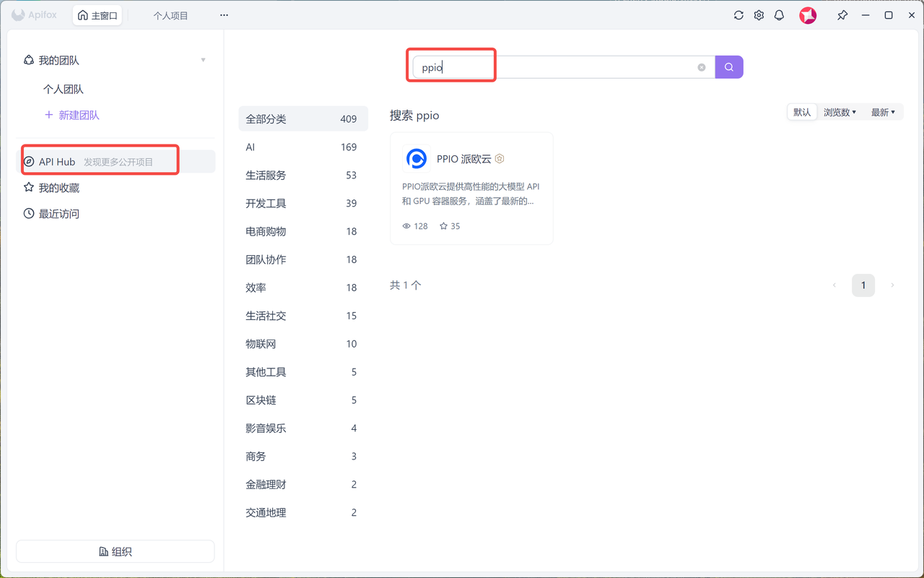Image resolution: width=924 pixels, height=578 pixels.
Task: Sort results by 默认
Action: (x=802, y=112)
